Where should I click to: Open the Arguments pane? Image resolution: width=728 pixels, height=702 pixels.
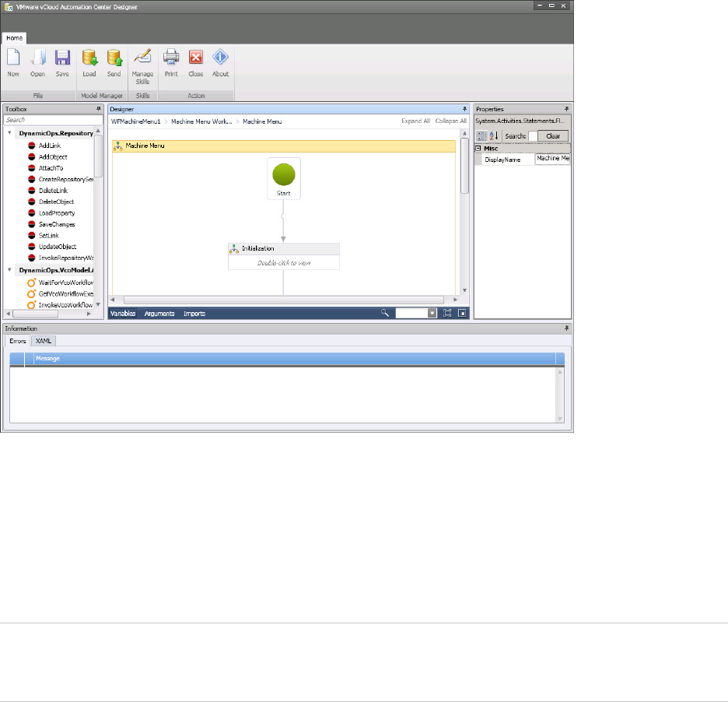pos(159,314)
